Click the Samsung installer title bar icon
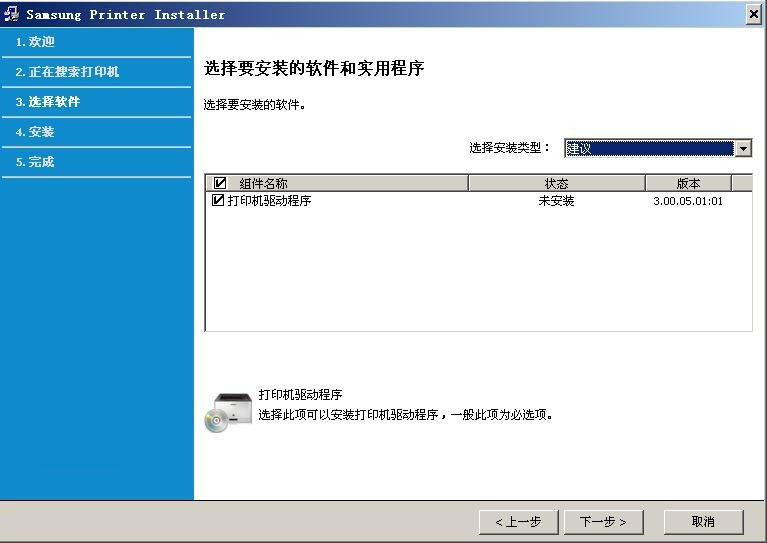This screenshot has height=543, width=767. (x=11, y=14)
